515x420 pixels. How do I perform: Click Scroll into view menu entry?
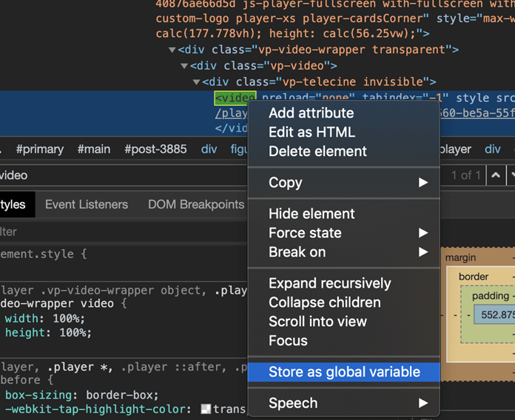317,322
